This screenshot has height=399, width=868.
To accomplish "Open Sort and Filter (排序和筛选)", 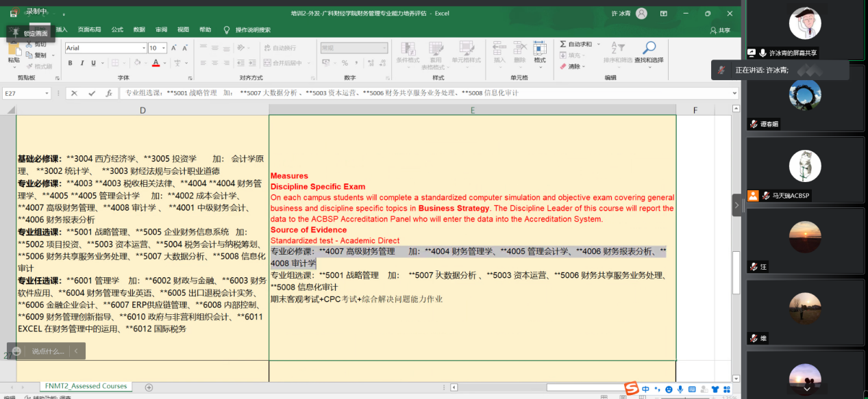I will click(x=618, y=53).
